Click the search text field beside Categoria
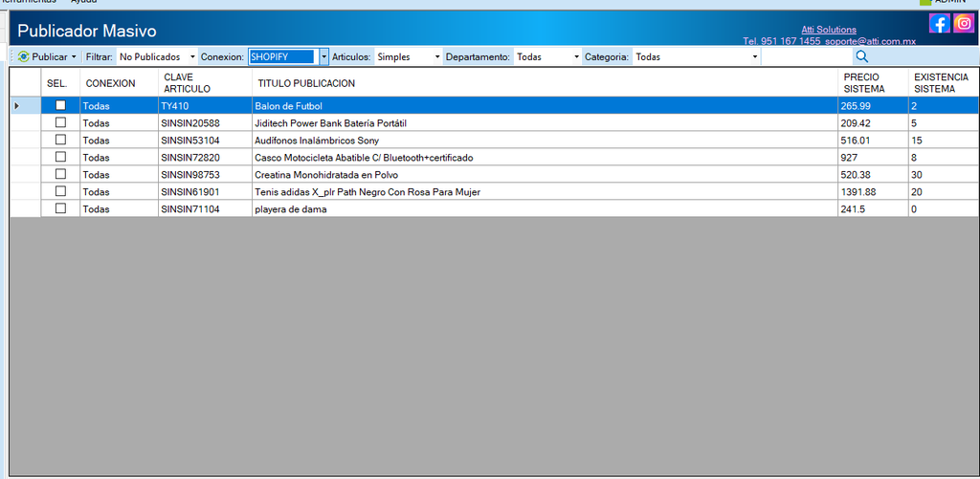980x479 pixels. click(806, 56)
